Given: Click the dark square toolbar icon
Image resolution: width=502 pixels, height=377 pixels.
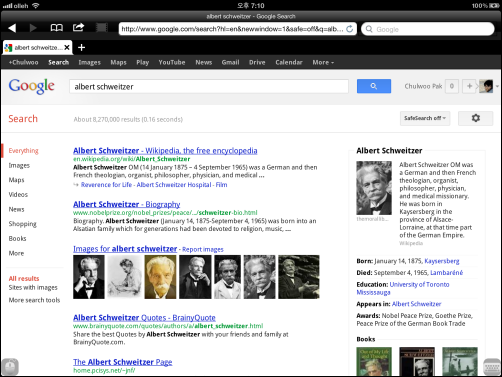Looking at the screenshot, I should pyautogui.click(x=102, y=28).
